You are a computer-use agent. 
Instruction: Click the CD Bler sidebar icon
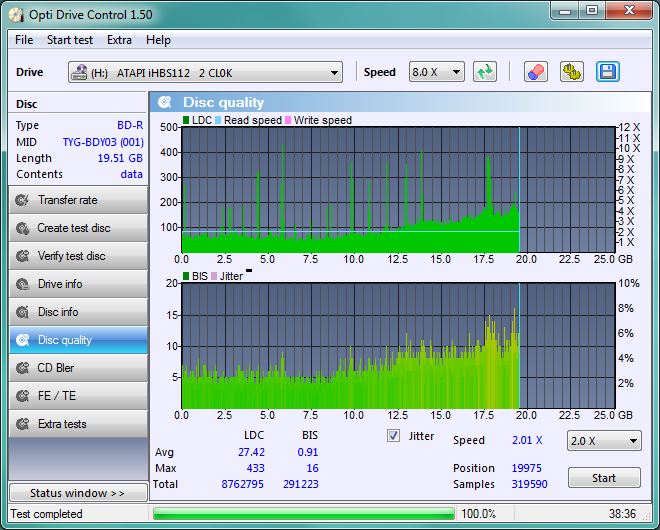tap(22, 368)
